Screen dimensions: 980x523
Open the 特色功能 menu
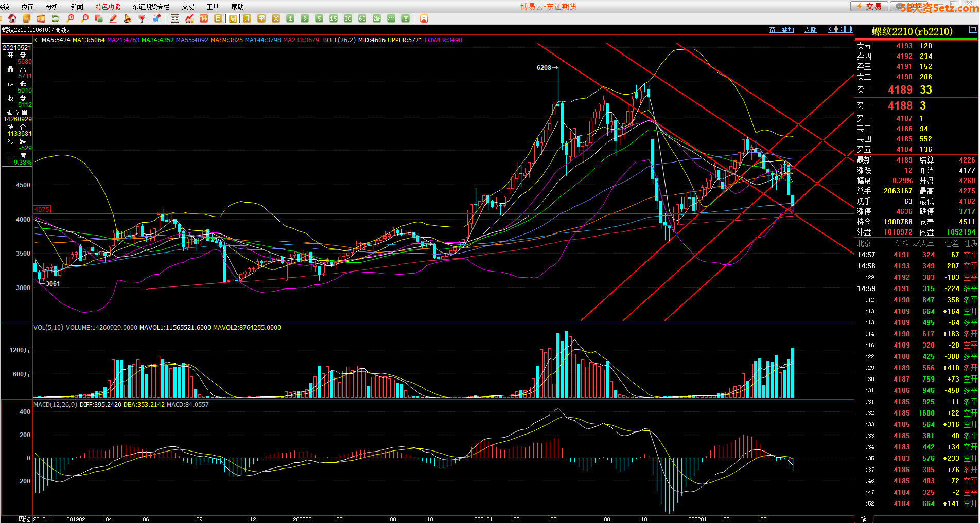tap(108, 7)
